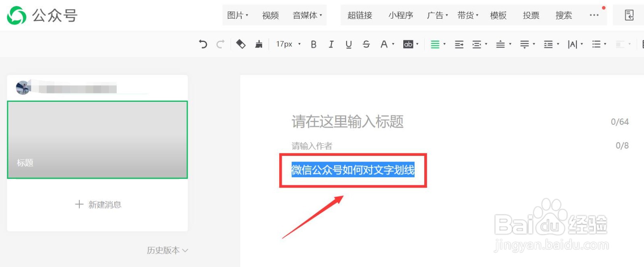Open the 音媒体 menu
This screenshot has width=644, height=267.
point(308,15)
